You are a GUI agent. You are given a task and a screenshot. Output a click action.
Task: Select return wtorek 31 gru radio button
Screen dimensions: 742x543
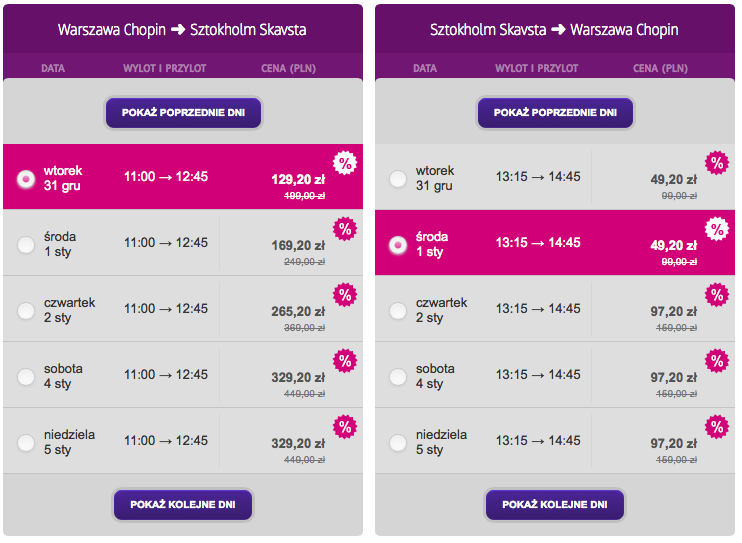point(398,179)
